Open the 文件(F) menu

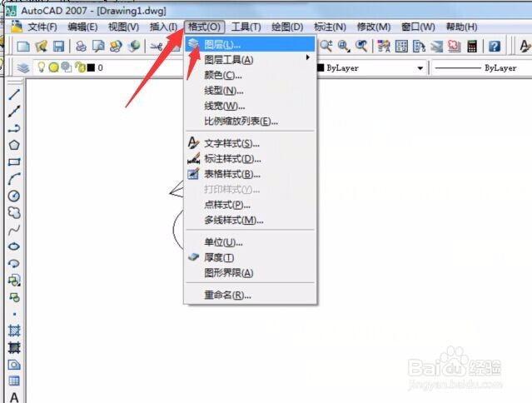[x=42, y=27]
